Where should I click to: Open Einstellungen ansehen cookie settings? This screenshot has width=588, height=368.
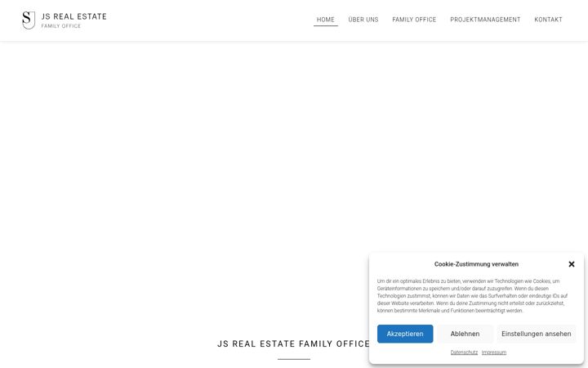(537, 334)
